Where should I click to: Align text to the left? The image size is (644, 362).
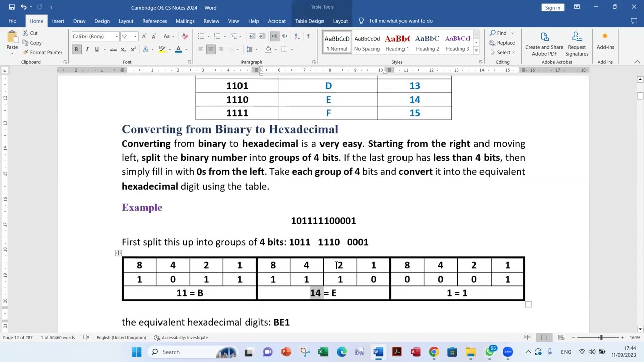coord(201,49)
